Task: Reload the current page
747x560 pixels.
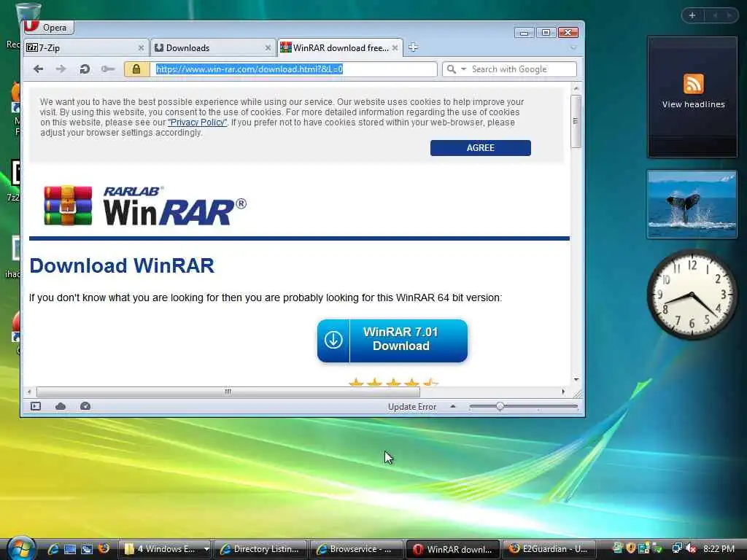Action: click(85, 69)
